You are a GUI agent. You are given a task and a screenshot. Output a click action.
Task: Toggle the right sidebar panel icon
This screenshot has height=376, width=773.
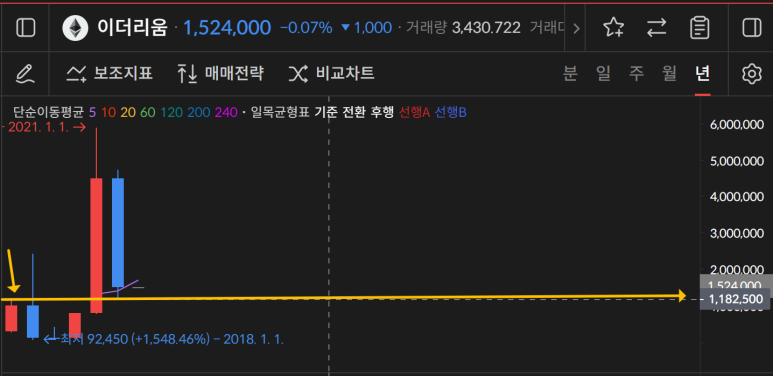click(751, 28)
